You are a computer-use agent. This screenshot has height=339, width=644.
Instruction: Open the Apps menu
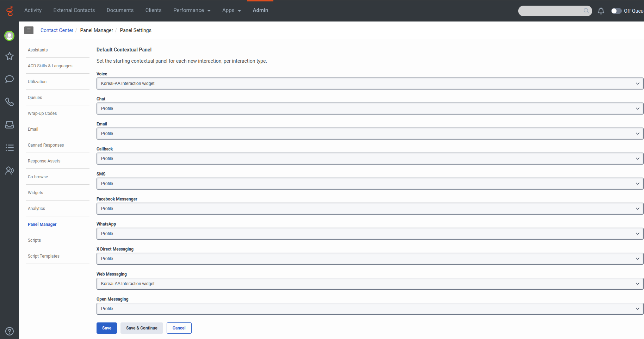tap(231, 10)
